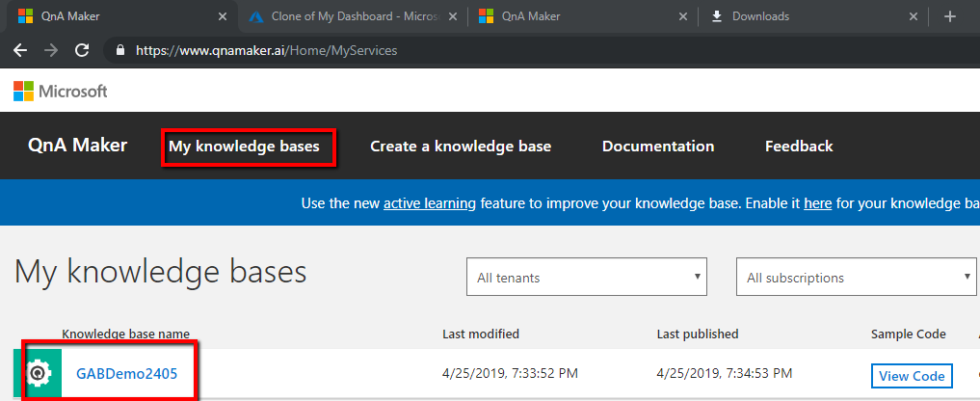This screenshot has height=401, width=980.
Task: Open a new browser tab
Action: [x=950, y=17]
